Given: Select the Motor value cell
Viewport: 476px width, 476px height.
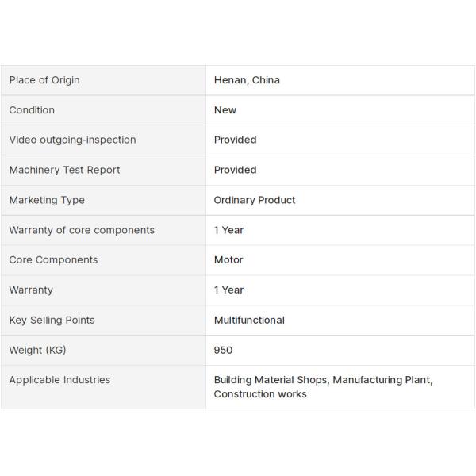Looking at the screenshot, I should pyautogui.click(x=228, y=259).
